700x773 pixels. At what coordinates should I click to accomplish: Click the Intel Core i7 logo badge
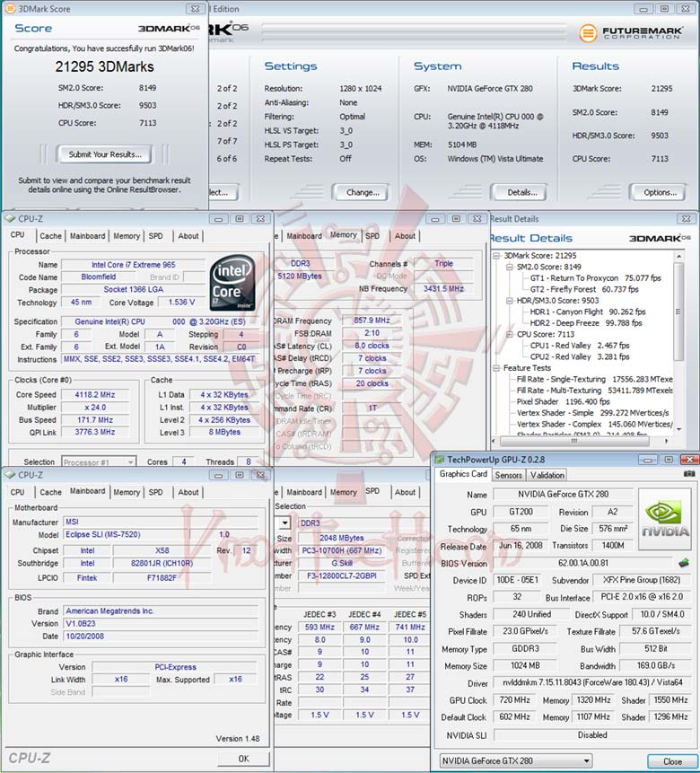[232, 283]
